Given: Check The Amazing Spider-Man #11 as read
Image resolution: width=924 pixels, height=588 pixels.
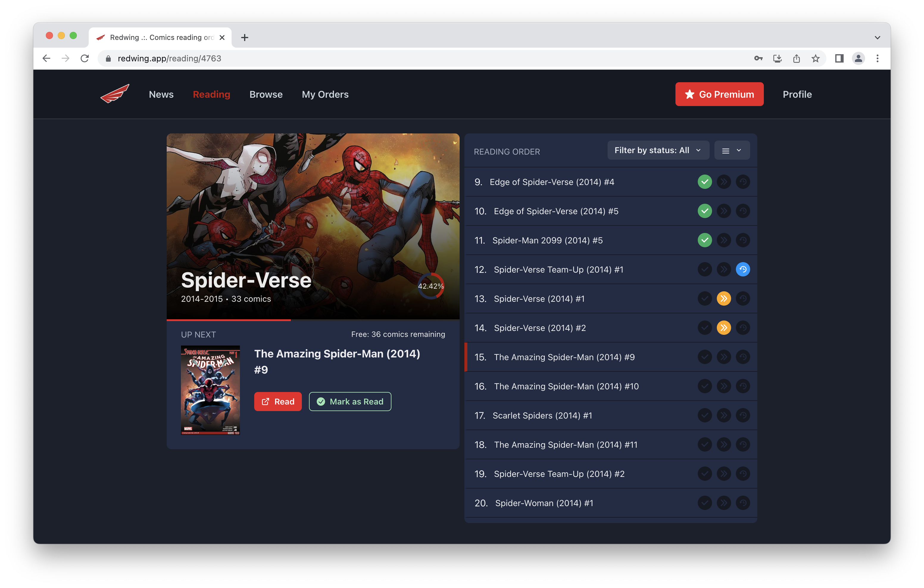Looking at the screenshot, I should coord(705,444).
